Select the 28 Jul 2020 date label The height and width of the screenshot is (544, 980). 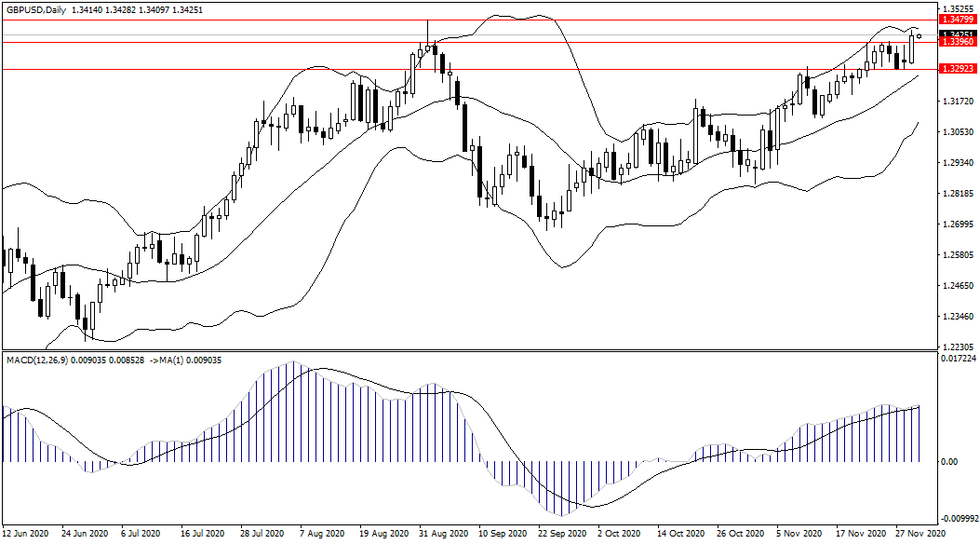[x=262, y=535]
